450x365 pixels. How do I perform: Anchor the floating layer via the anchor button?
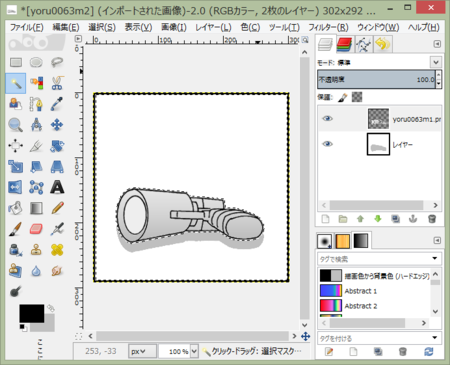(413, 219)
